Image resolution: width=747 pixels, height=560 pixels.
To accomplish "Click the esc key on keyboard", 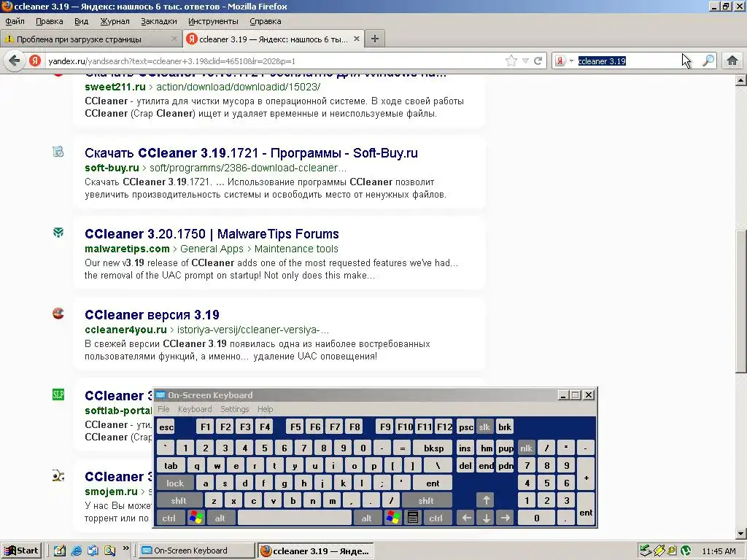I will point(166,427).
